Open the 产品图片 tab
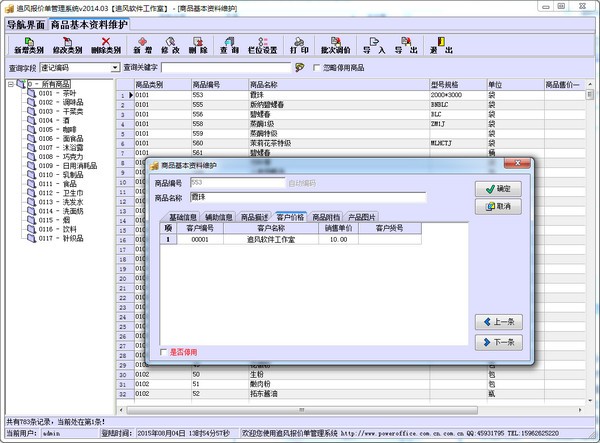The image size is (600, 443). coord(362,216)
